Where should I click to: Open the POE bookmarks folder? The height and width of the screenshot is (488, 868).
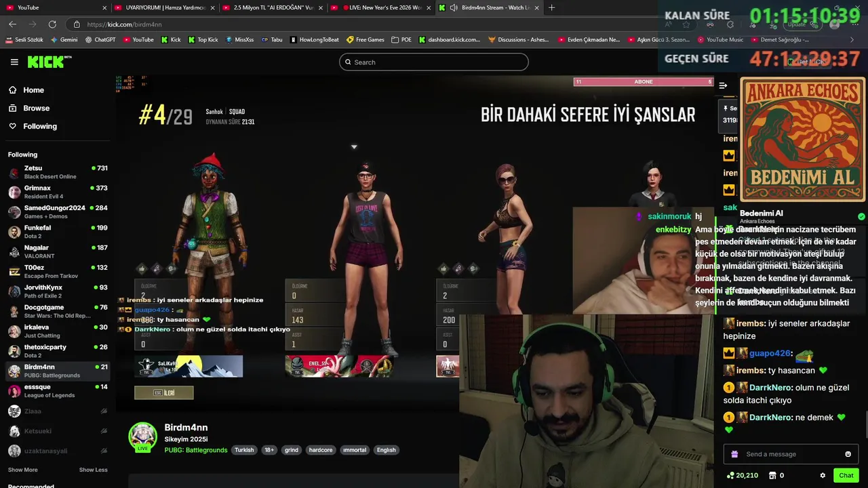pos(401,39)
